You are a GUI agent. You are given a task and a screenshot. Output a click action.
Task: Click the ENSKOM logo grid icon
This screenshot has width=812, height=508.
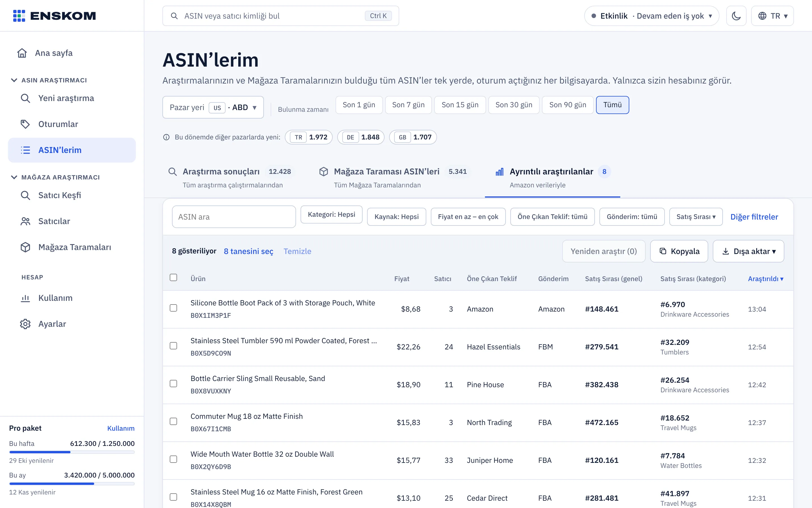[x=19, y=16]
